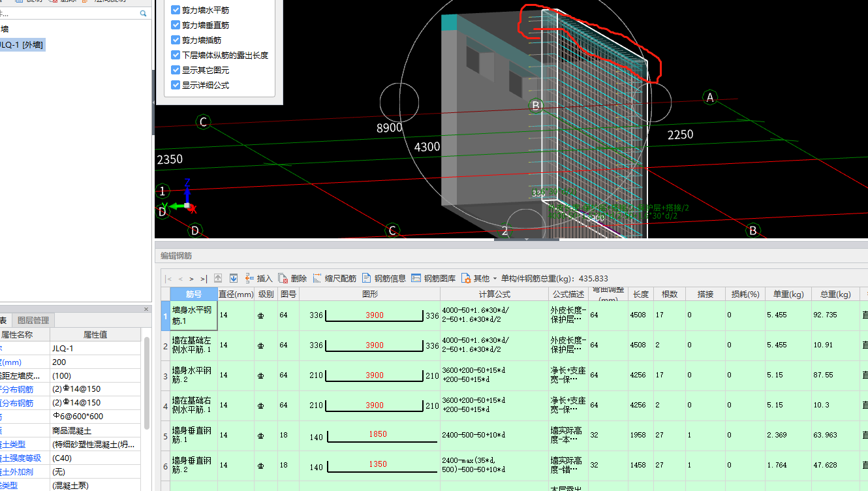Click dimension 8900 in 3D view
868x491 pixels.
pyautogui.click(x=390, y=128)
